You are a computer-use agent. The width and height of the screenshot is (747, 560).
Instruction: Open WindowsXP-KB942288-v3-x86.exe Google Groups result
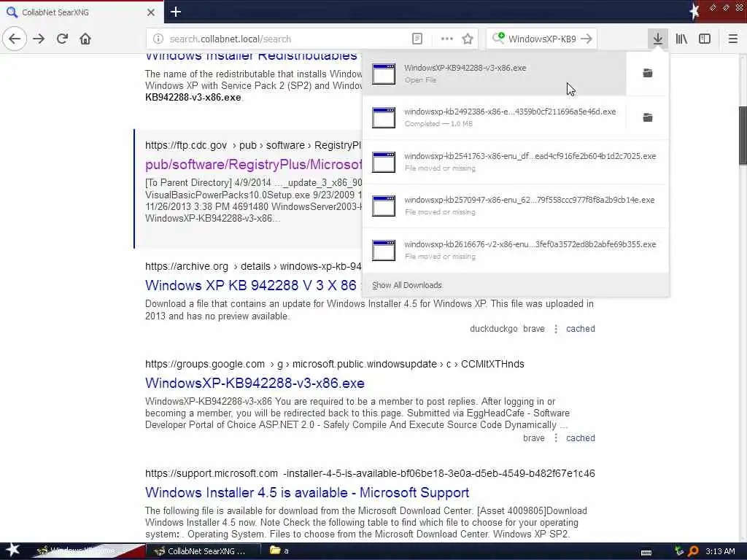click(x=255, y=383)
